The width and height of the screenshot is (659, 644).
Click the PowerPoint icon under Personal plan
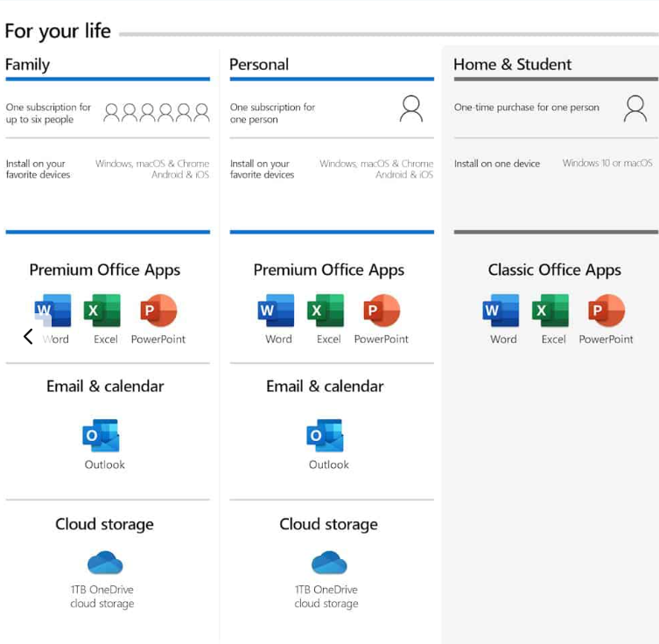point(382,311)
